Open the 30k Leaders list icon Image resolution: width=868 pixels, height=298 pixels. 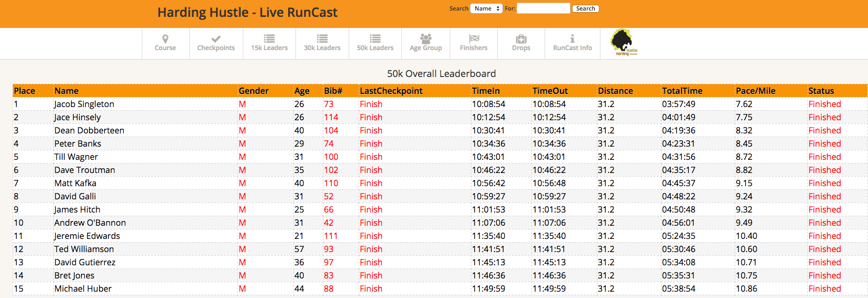(x=322, y=39)
